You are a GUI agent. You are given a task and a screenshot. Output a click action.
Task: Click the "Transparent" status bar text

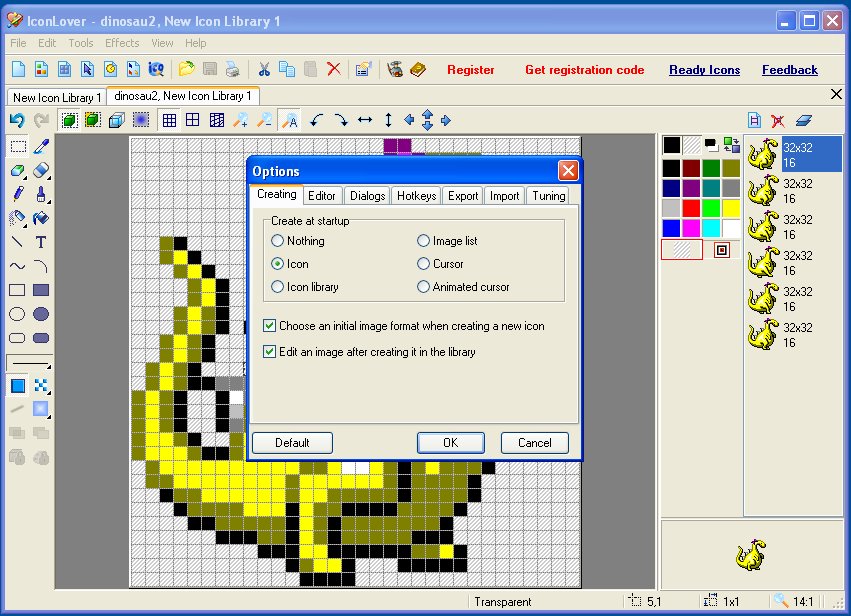coord(503,601)
